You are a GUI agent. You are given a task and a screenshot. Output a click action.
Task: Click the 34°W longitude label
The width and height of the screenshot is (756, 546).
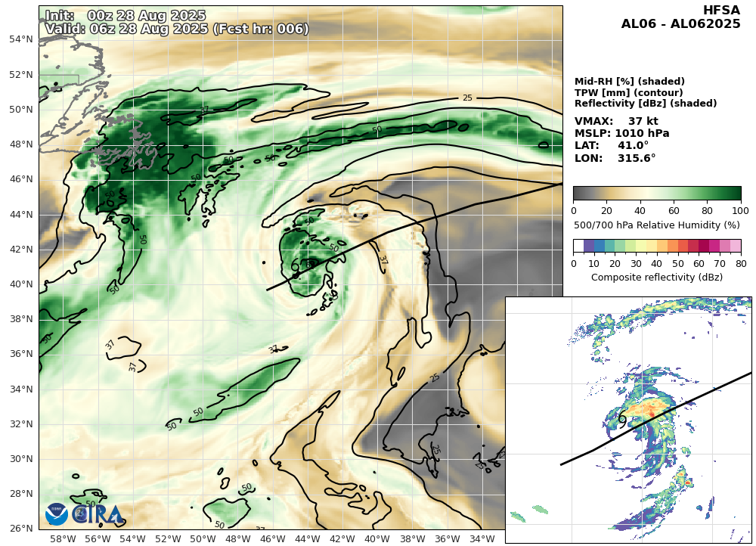click(x=482, y=538)
